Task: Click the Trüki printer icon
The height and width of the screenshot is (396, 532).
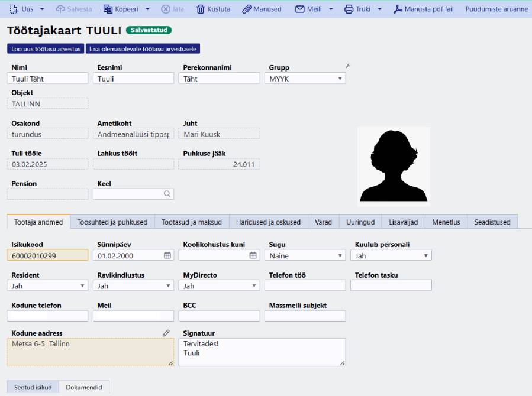Action: [x=349, y=9]
